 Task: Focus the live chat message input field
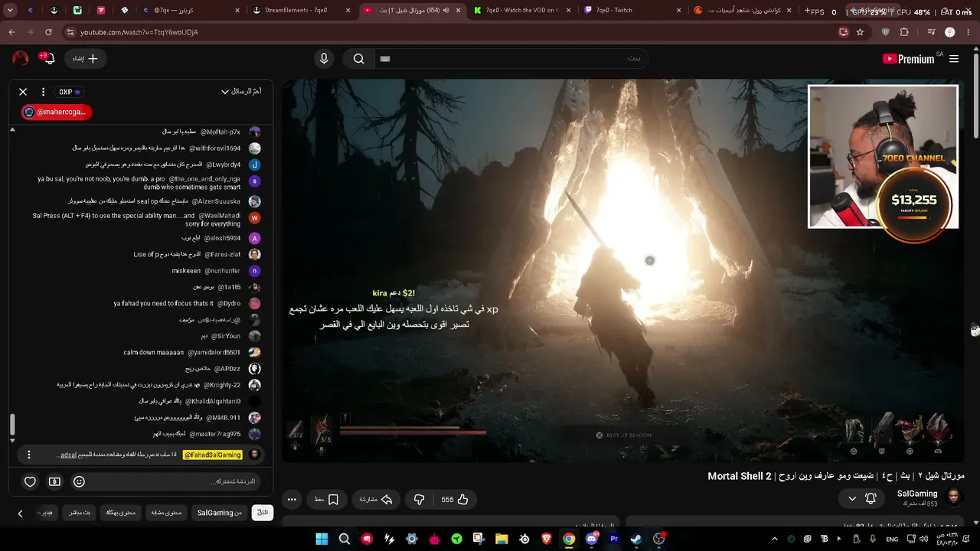[x=176, y=481]
